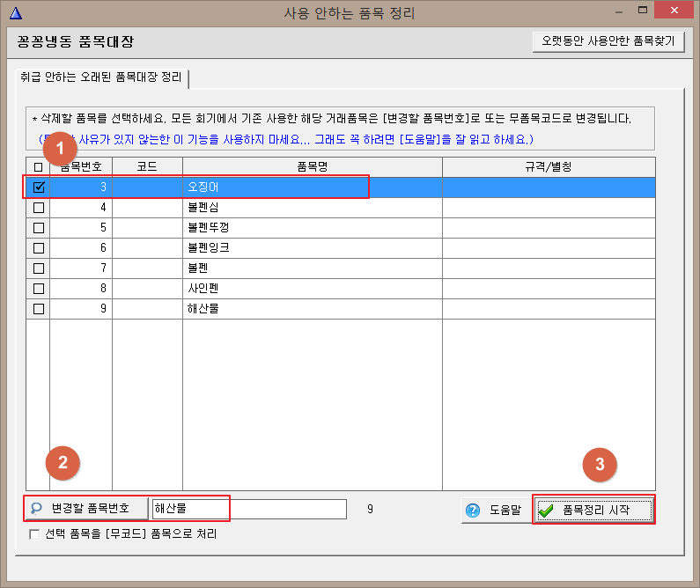700x588 pixels.
Task: Select the 볼펜심 item name cell
Action: coord(313,208)
